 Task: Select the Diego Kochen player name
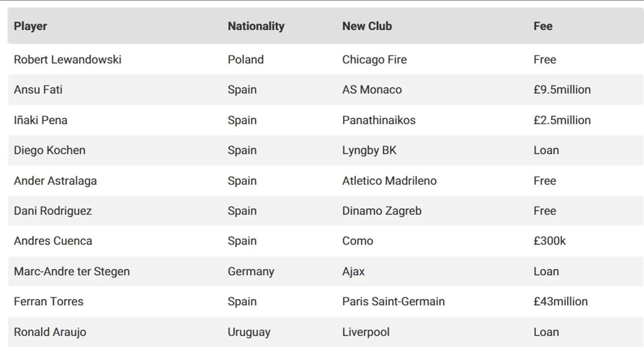(49, 150)
